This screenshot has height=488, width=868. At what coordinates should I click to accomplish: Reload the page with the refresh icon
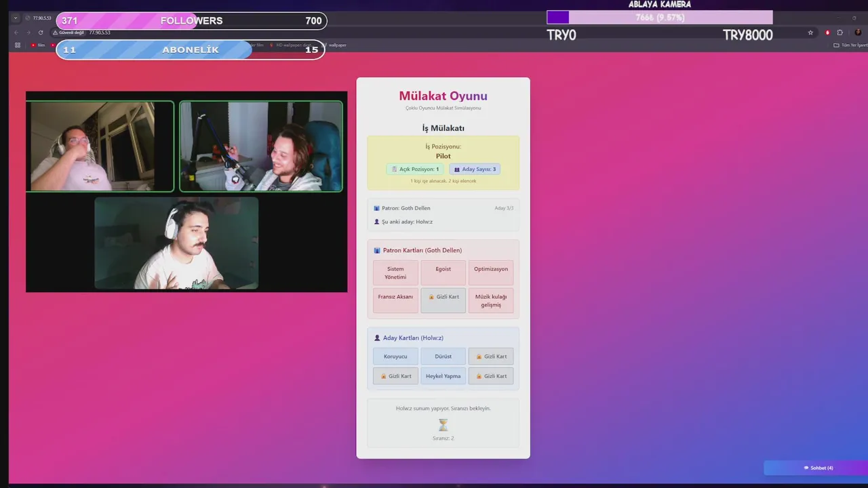(x=41, y=33)
